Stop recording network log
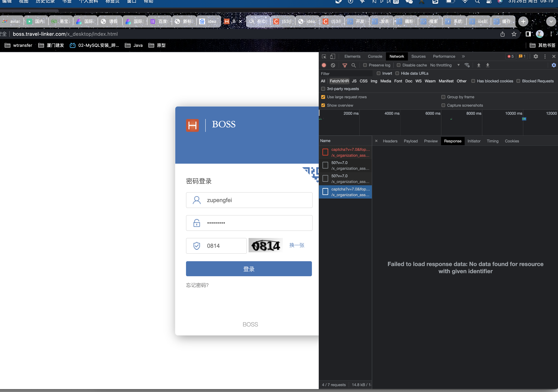Viewport: 558px width, 392px height. point(324,65)
